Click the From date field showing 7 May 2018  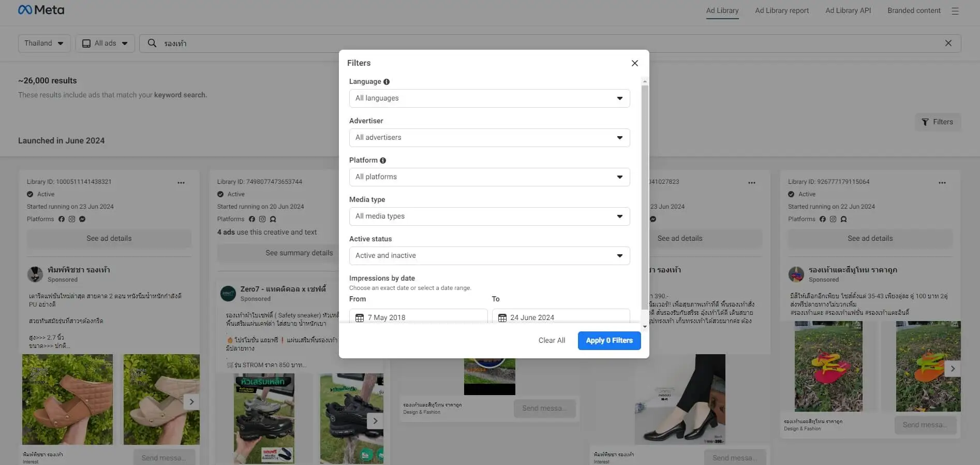419,317
